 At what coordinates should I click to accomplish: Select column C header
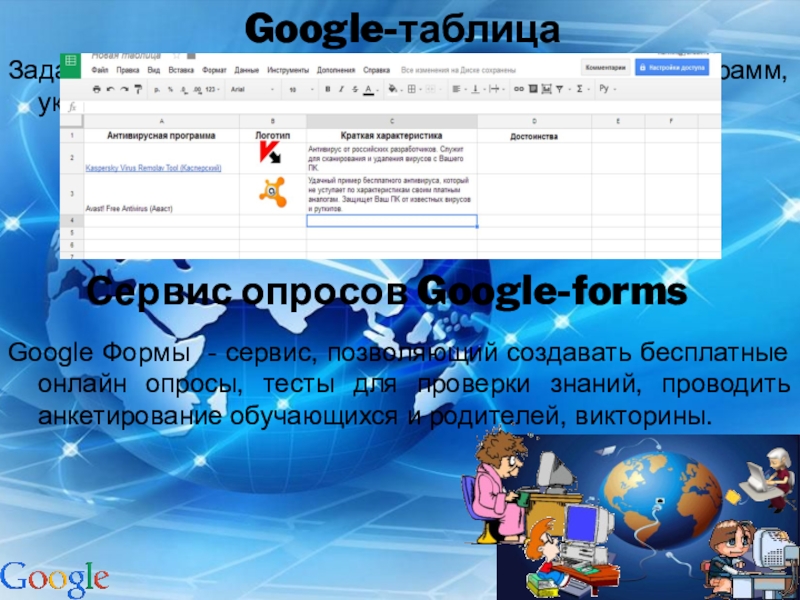392,121
